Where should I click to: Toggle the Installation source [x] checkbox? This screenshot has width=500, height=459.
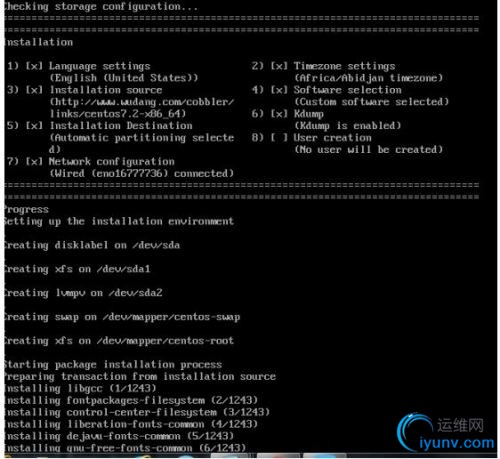click(x=34, y=90)
